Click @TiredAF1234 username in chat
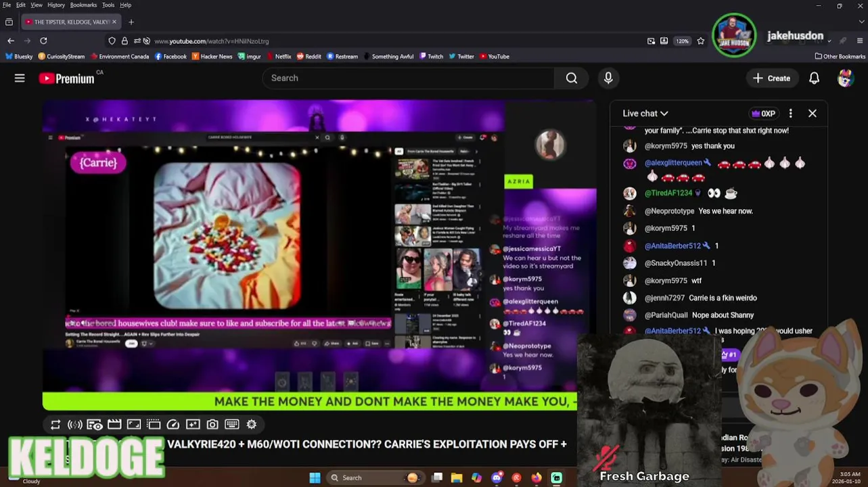 668,193
